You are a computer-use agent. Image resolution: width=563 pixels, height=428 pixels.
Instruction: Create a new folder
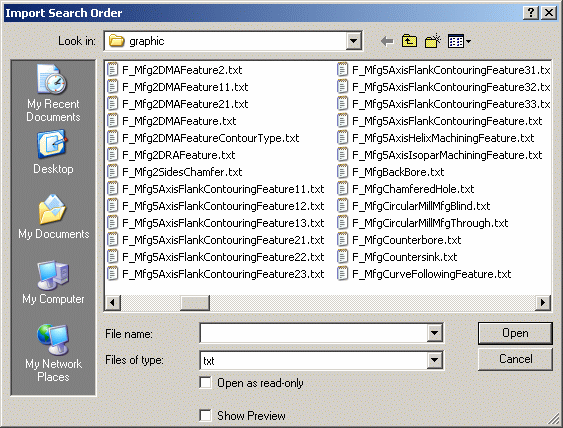click(433, 41)
